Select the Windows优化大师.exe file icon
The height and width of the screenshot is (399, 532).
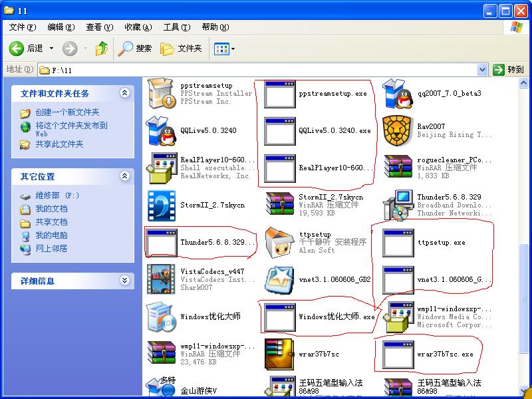(279, 318)
